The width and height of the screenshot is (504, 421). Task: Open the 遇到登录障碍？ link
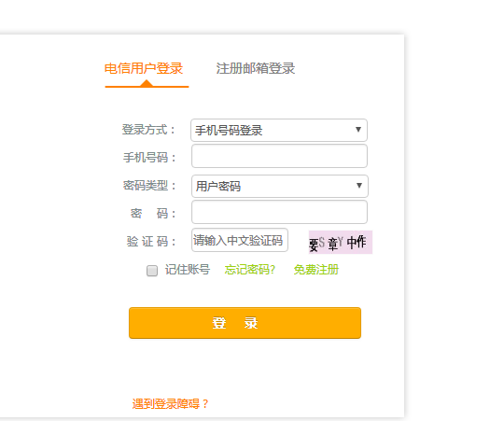point(171,403)
